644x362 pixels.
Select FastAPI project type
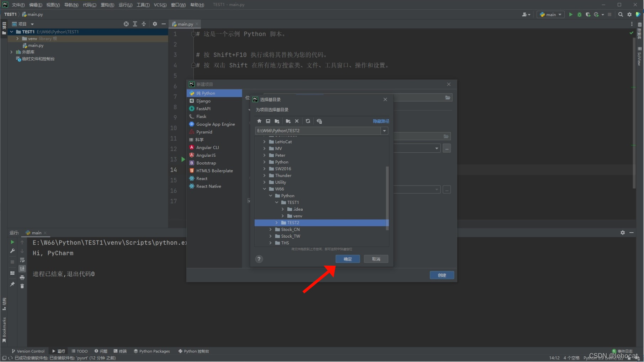(x=214, y=109)
